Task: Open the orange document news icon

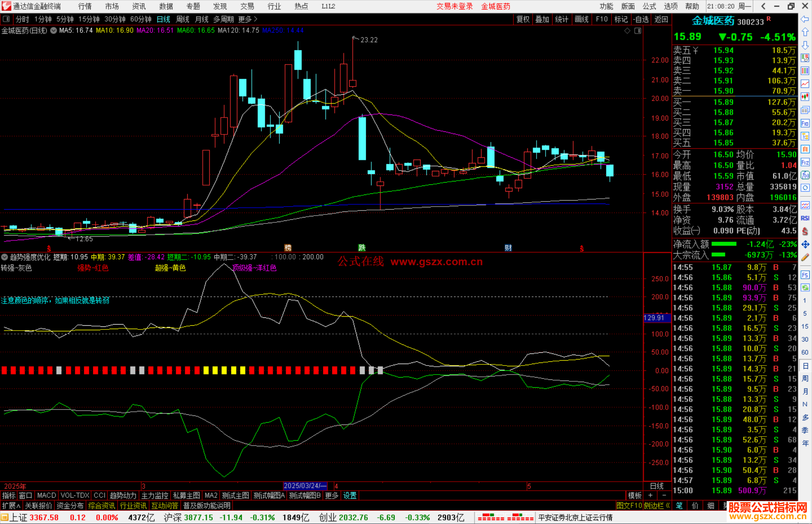Action: click(805, 149)
